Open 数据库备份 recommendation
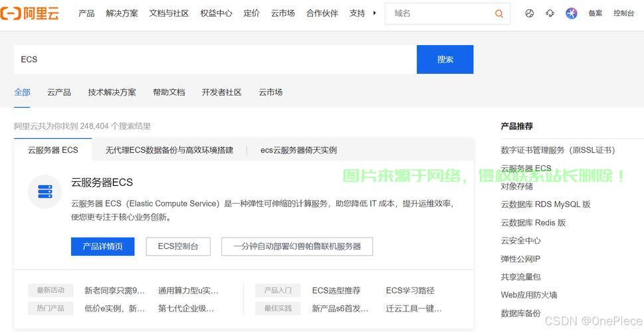644x332 pixels. (x=521, y=313)
